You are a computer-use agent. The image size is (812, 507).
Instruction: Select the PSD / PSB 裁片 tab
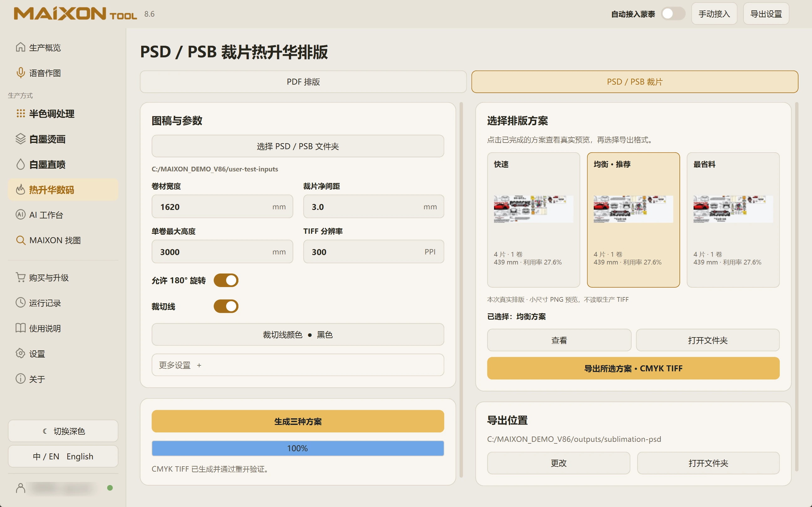(635, 81)
